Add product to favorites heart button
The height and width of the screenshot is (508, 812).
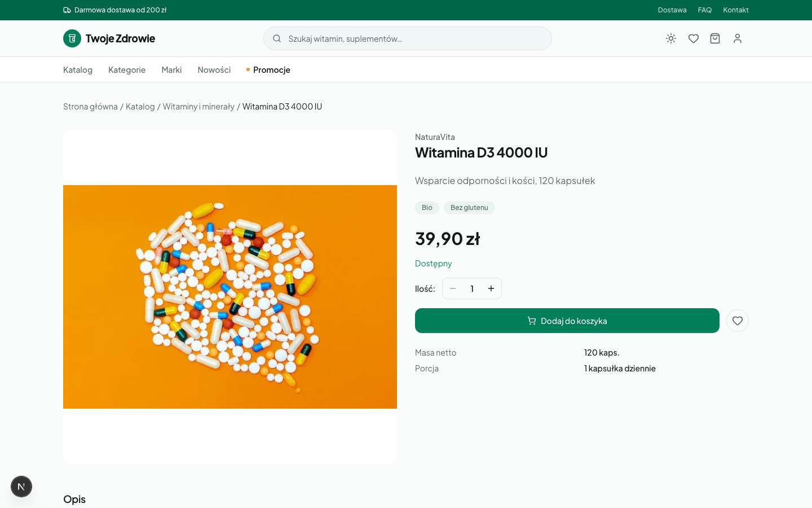click(x=738, y=321)
